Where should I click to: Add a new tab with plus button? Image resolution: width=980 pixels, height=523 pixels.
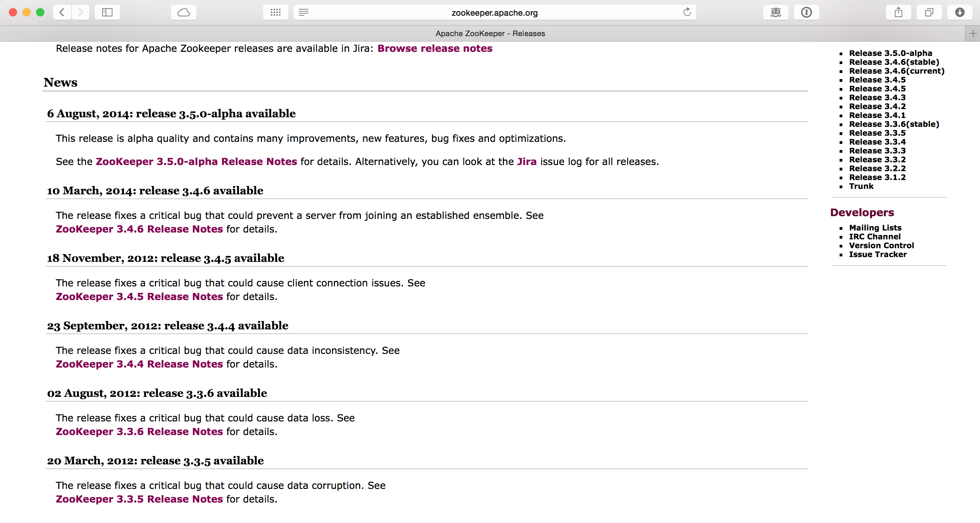tap(973, 33)
